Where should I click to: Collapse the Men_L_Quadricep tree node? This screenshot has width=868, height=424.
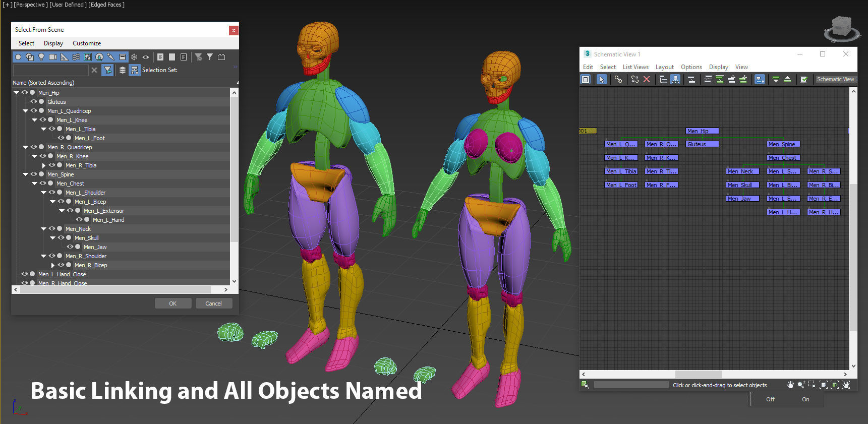(25, 110)
